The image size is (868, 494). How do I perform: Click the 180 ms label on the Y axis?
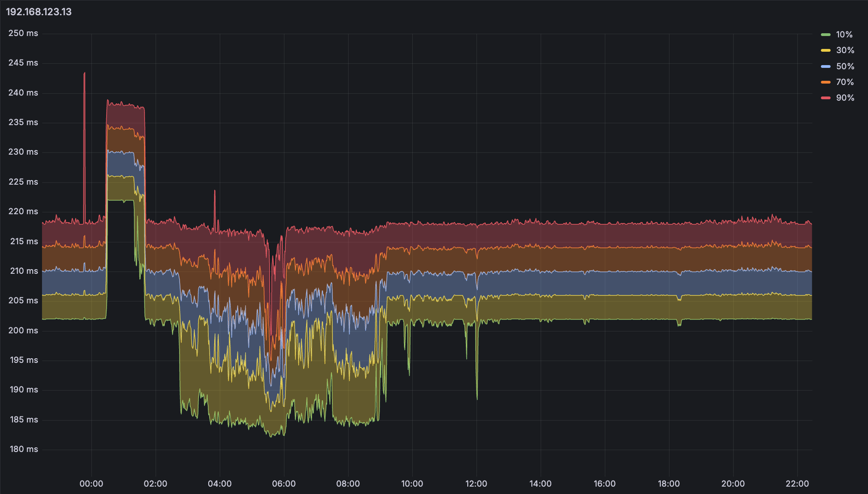click(x=24, y=449)
